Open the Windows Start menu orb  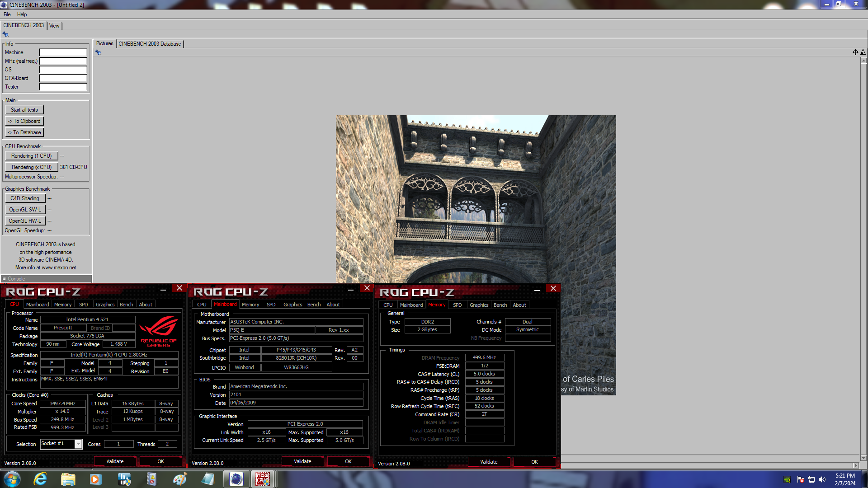[12, 479]
